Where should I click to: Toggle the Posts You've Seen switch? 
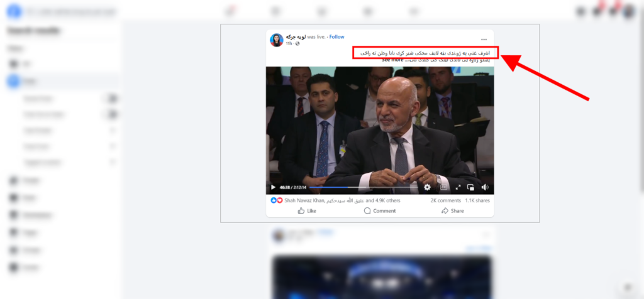[x=111, y=114]
